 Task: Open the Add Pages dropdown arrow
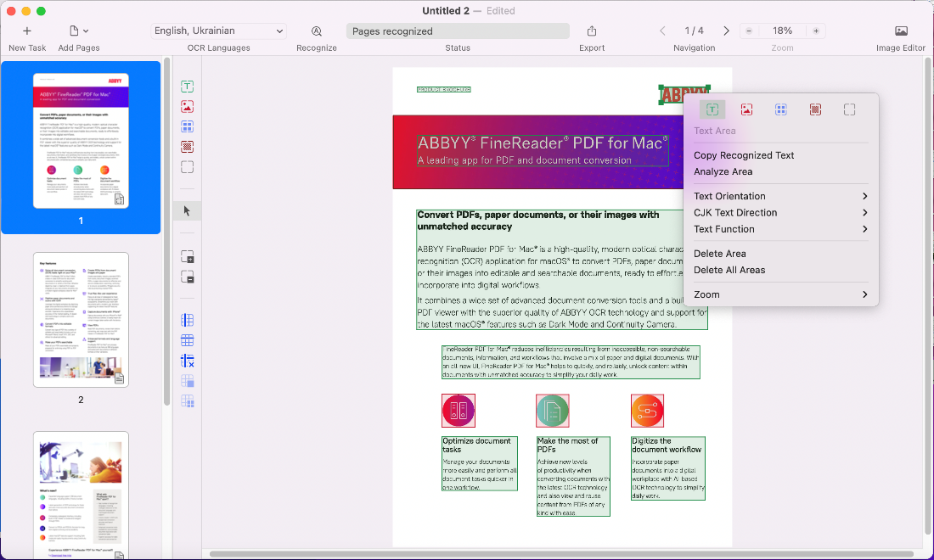[x=86, y=31]
